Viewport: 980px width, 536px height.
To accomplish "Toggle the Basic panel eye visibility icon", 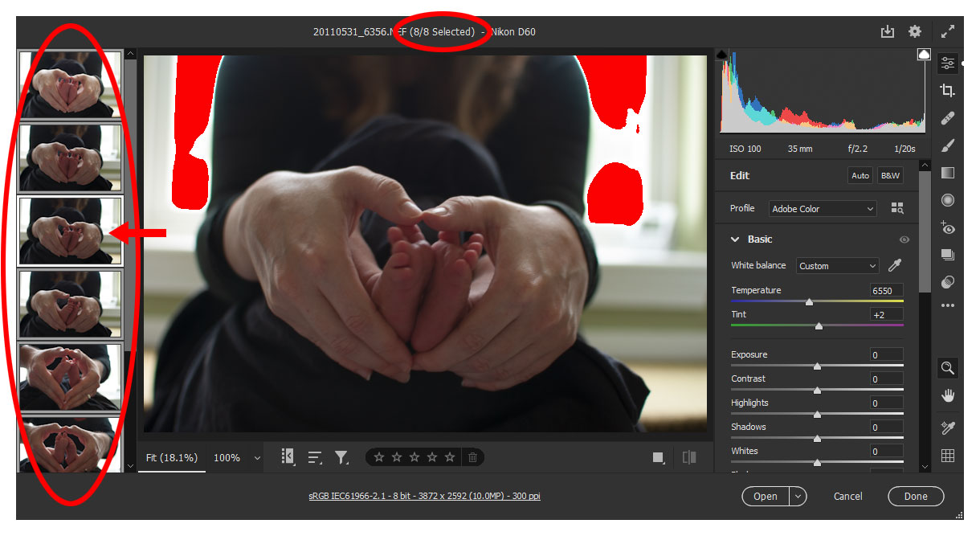I will [904, 239].
